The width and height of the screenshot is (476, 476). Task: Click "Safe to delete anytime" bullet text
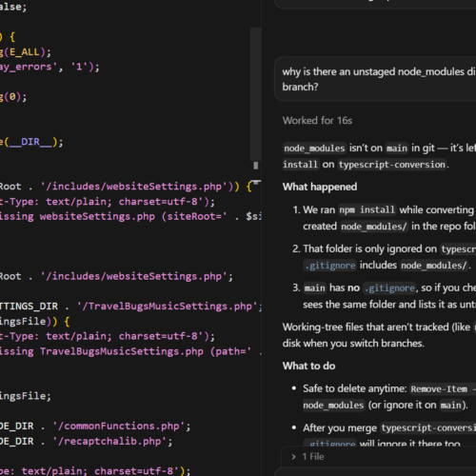pyautogui.click(x=355, y=388)
